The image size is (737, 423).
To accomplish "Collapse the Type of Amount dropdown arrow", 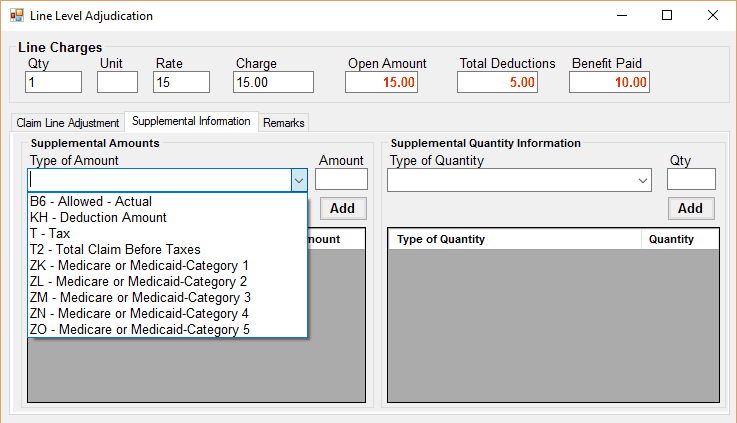I will click(298, 180).
